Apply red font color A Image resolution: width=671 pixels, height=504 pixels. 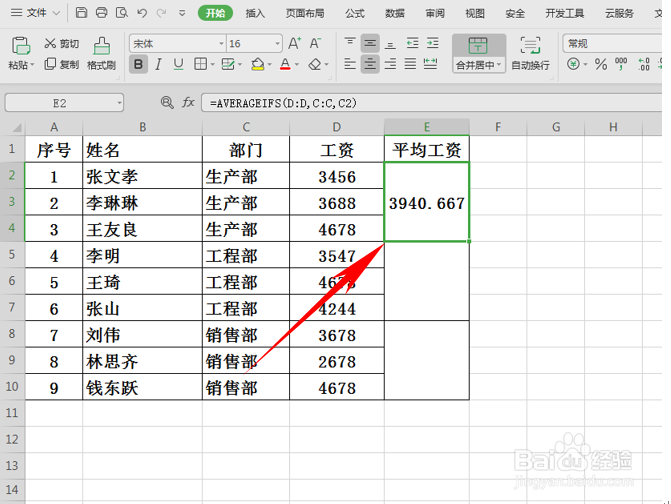pos(285,65)
